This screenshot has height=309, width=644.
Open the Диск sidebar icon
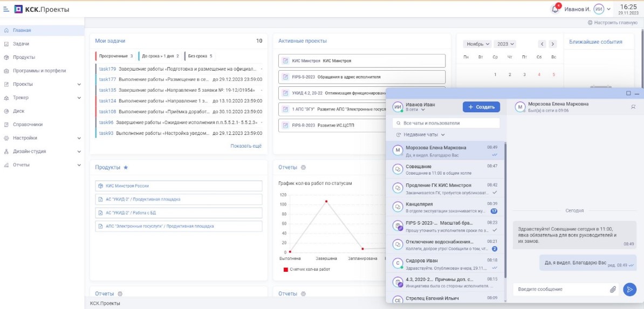(6, 111)
